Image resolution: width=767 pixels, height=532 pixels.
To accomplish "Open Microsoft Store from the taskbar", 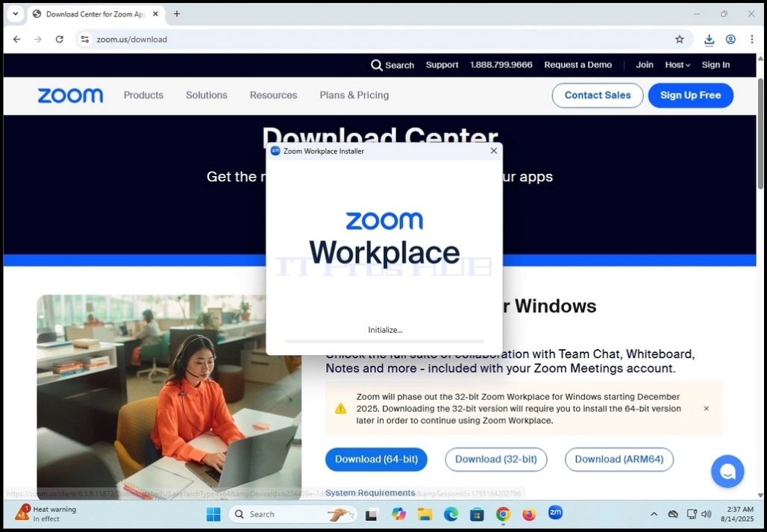I will [477, 514].
